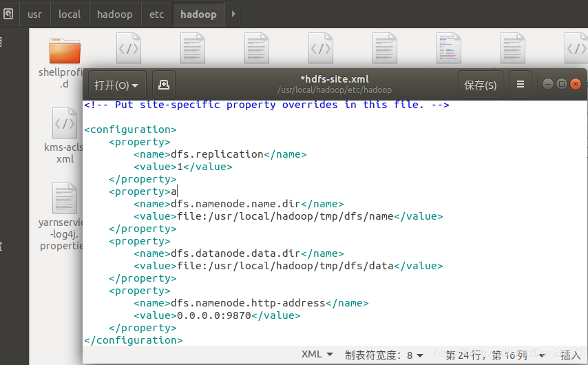
Task: Click the file:/usr/local/hadoop/tmp/dfs/name value line
Action: pos(288,216)
